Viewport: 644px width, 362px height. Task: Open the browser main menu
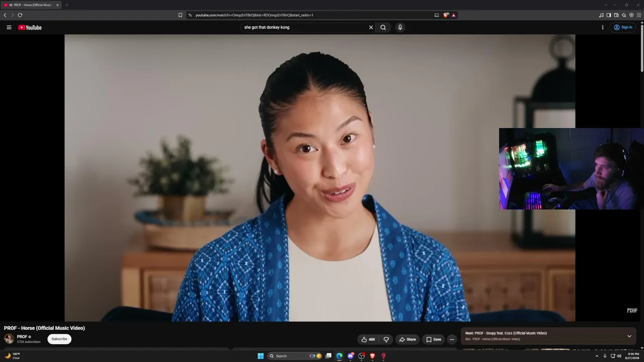(x=639, y=15)
